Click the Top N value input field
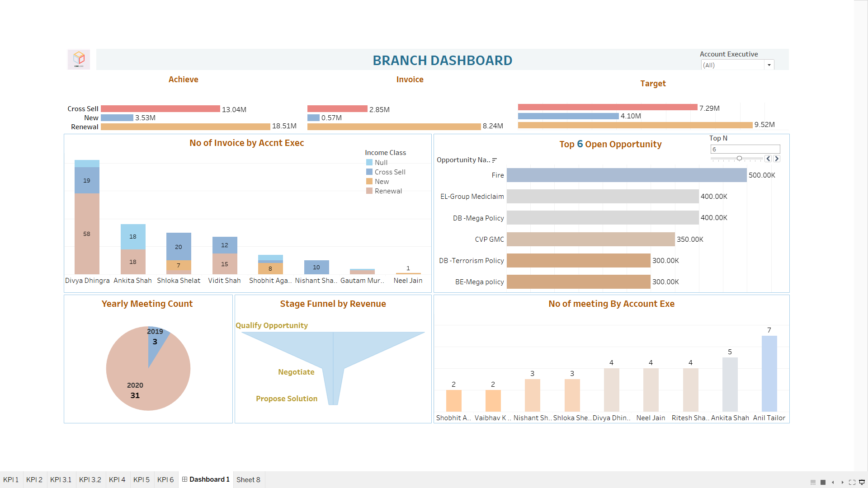 tap(745, 149)
